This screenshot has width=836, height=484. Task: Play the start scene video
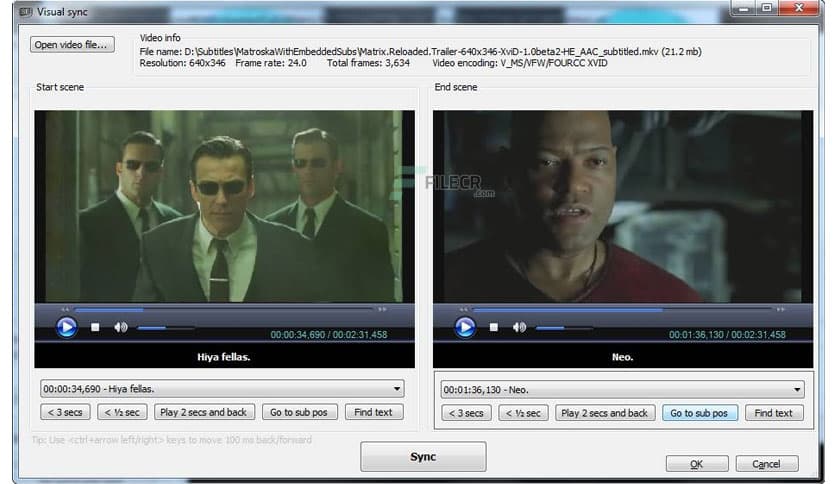(66, 326)
